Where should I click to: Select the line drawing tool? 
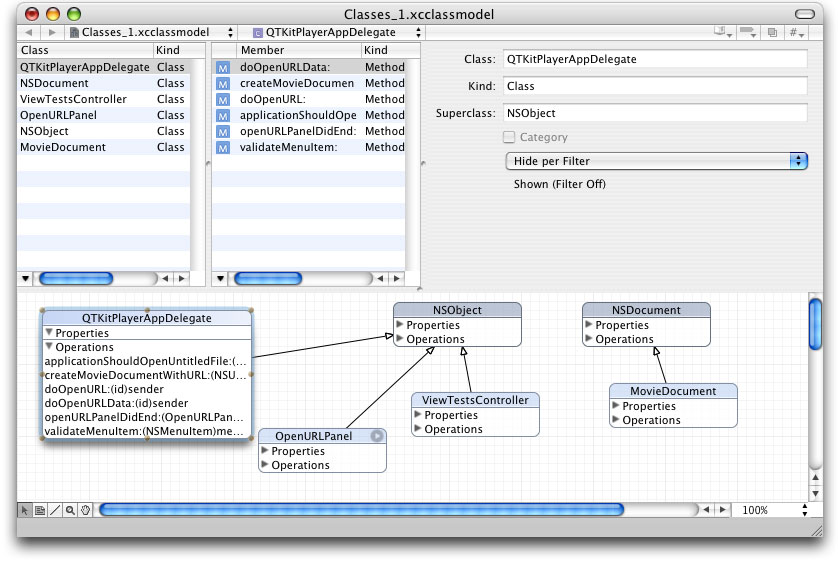point(55,510)
